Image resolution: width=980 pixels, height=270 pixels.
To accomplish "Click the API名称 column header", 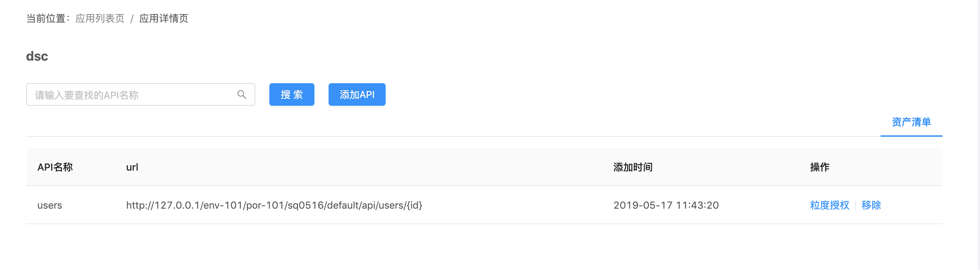I will [x=55, y=167].
